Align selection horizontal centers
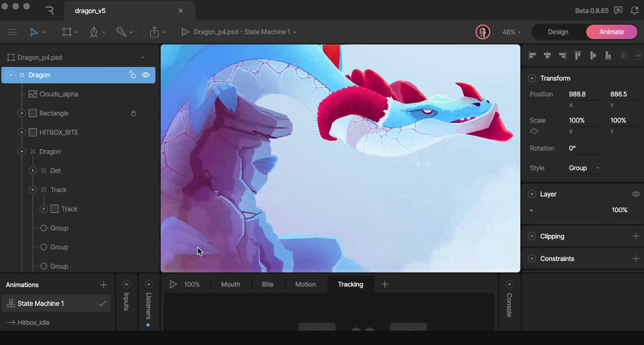Image resolution: width=644 pixels, height=345 pixels. coord(547,55)
